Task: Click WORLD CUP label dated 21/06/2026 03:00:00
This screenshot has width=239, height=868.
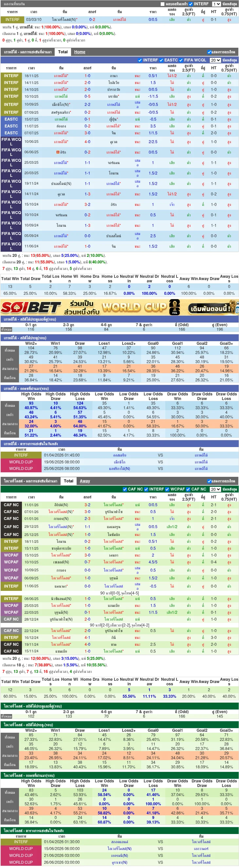Action: pyautogui.click(x=21, y=855)
